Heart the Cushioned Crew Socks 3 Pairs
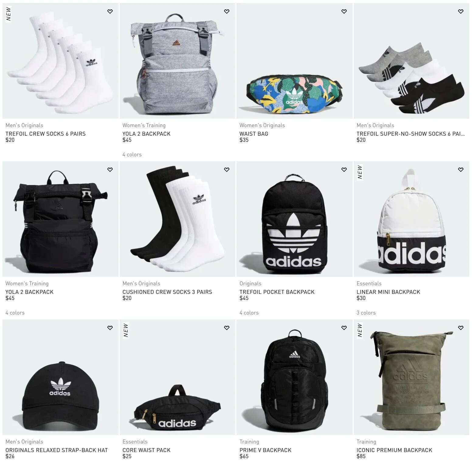Screen dimensions: 476x463 (x=227, y=170)
